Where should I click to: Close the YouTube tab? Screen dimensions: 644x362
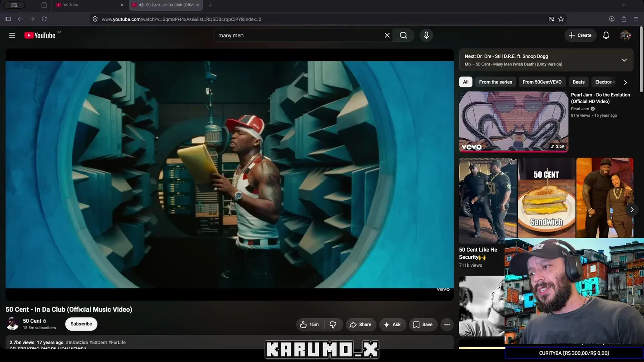tap(122, 5)
